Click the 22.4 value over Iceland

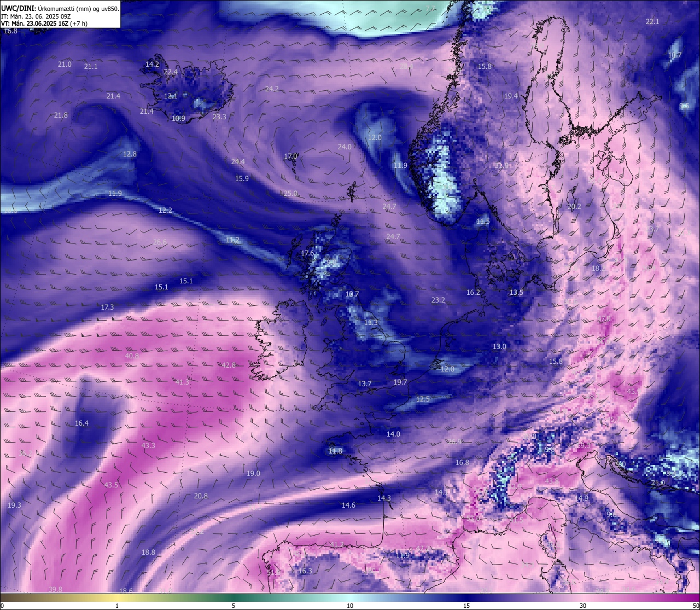tap(171, 72)
